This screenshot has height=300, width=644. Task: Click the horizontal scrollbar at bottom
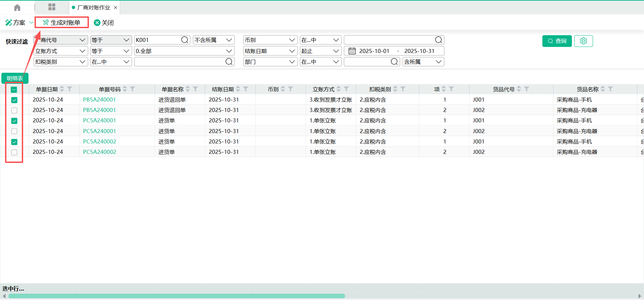177,296
